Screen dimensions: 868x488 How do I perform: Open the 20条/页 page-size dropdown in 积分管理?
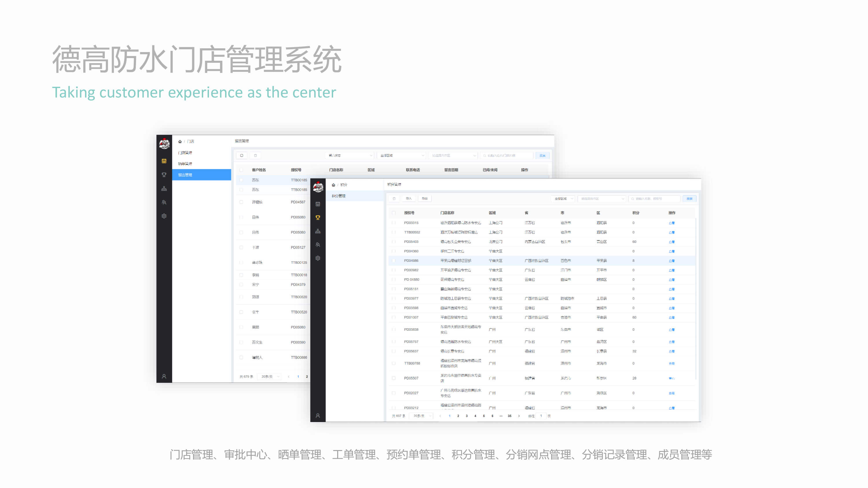[421, 416]
